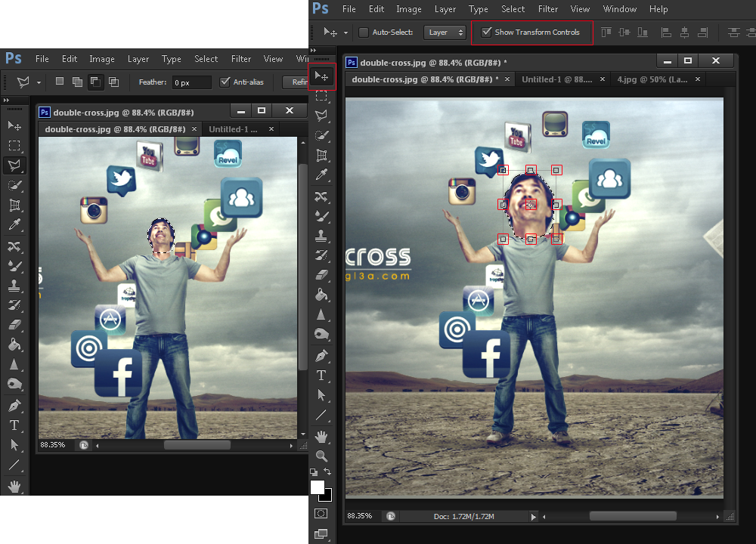This screenshot has height=544, width=756.
Task: Pick the Eraser tool in left window
Action: pyautogui.click(x=14, y=325)
